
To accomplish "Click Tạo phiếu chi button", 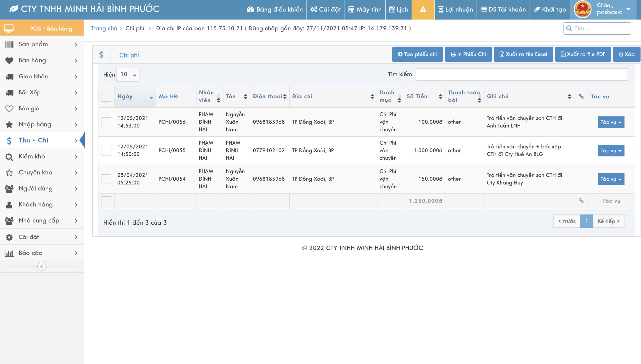I will (417, 54).
